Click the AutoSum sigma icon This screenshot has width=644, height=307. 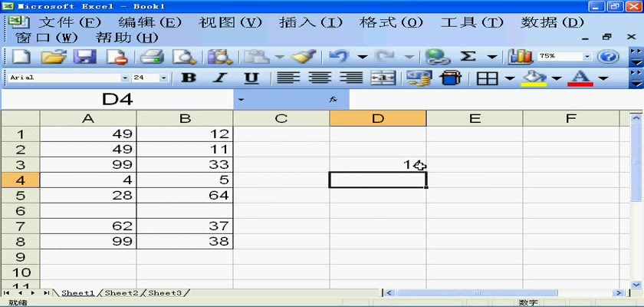coord(468,57)
